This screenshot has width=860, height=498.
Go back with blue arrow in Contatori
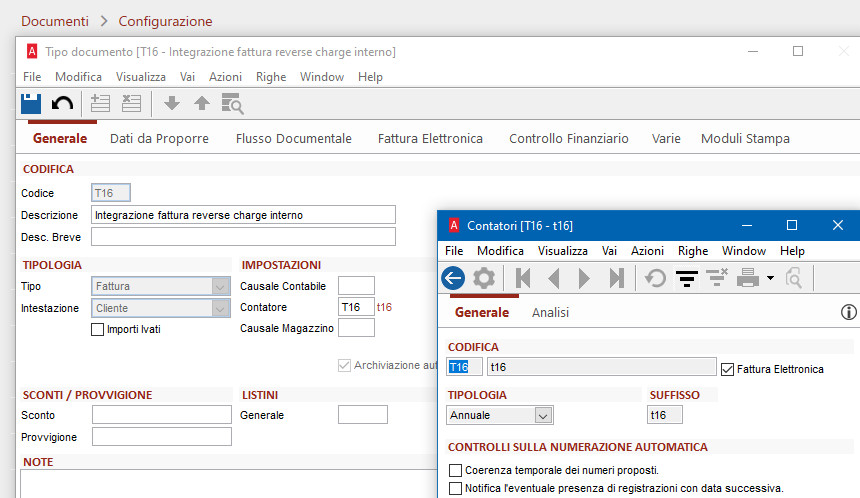pos(453,278)
